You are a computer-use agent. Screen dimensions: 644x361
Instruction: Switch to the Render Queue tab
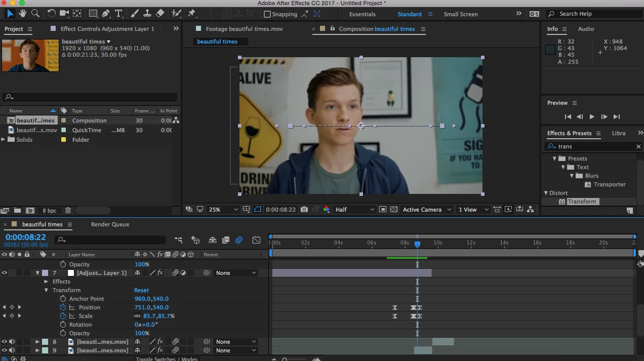110,224
